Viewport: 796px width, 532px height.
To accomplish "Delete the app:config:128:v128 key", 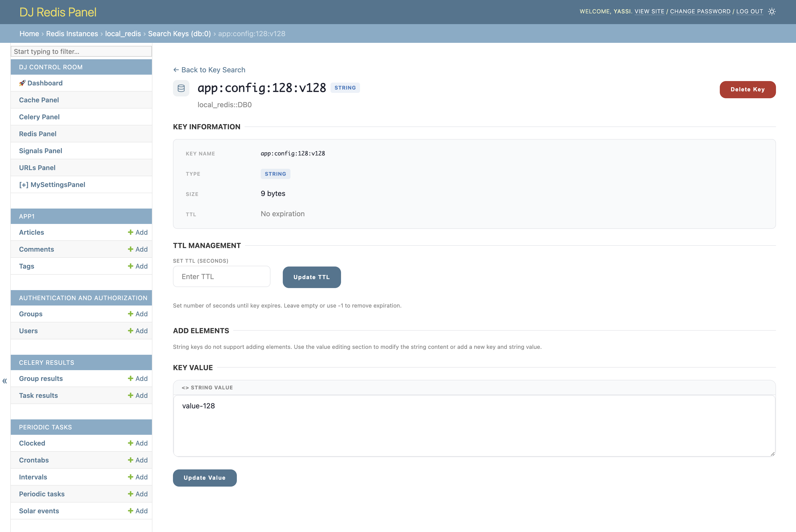I will pyautogui.click(x=748, y=90).
